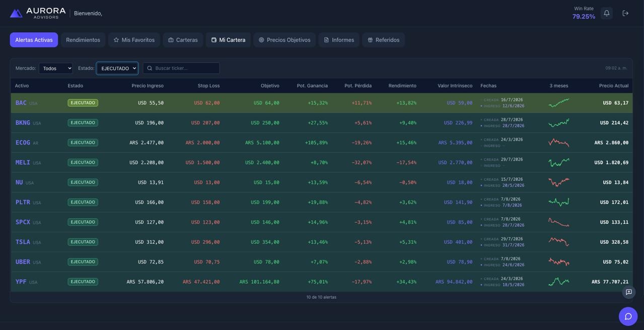Sort by Activo column header
Screen dimensions: 644x330
[22, 86]
